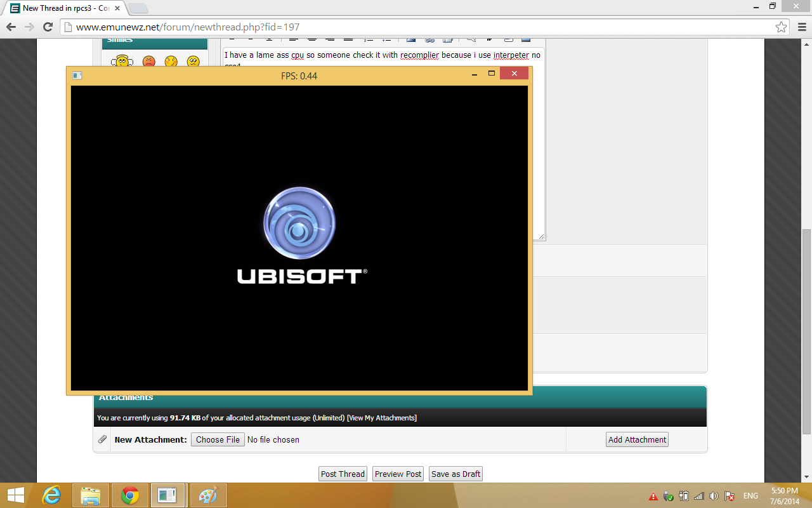Bookmark this page with the star icon
The height and width of the screenshot is (508, 812).
781,27
